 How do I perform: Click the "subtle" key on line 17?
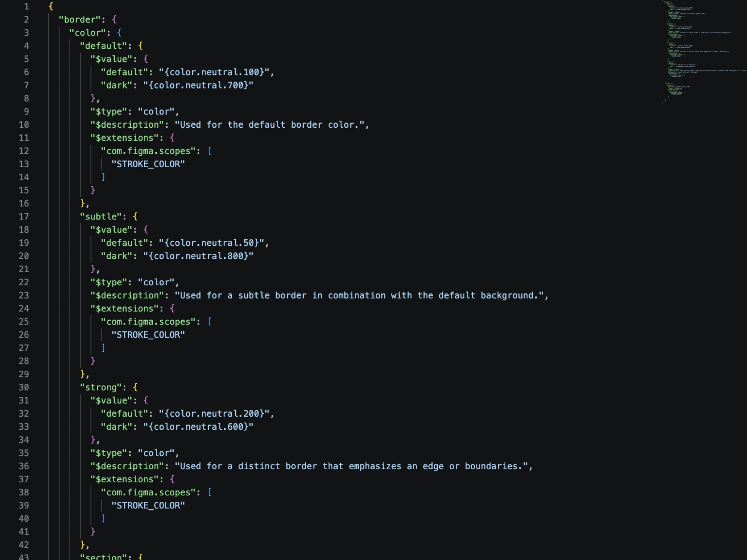(101, 217)
